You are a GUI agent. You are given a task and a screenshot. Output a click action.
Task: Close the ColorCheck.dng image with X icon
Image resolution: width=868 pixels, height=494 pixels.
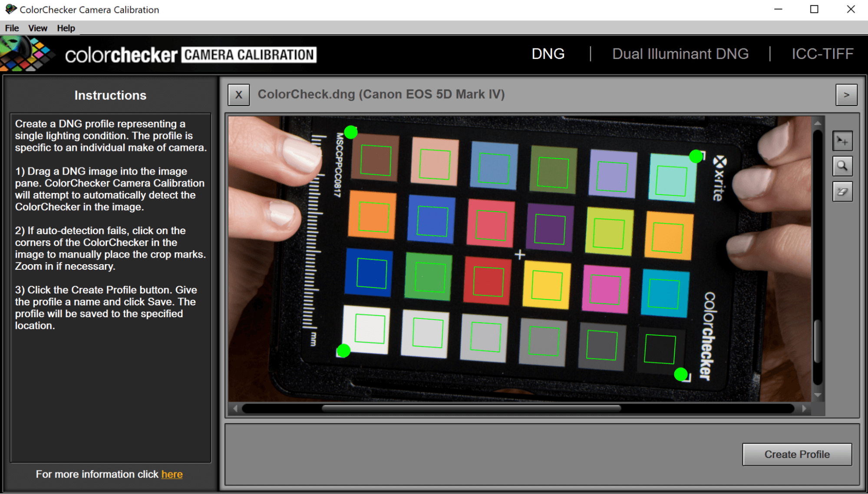click(x=238, y=95)
